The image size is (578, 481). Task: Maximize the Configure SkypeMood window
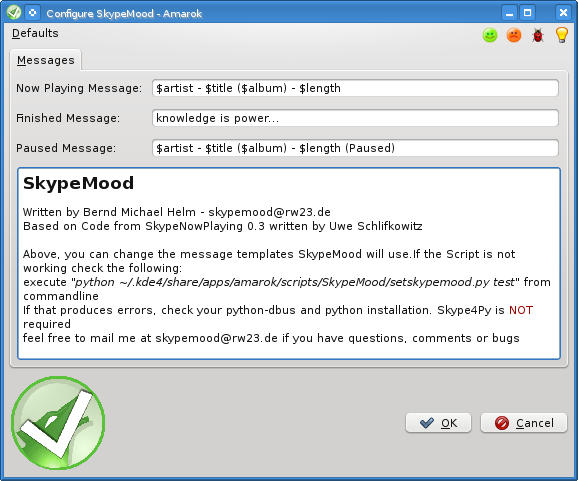(527, 13)
